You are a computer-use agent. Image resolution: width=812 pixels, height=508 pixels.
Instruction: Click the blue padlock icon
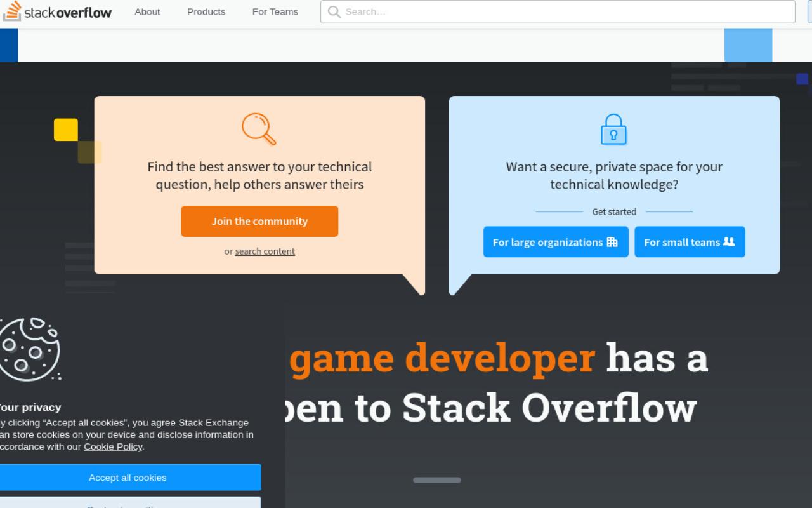[613, 129]
